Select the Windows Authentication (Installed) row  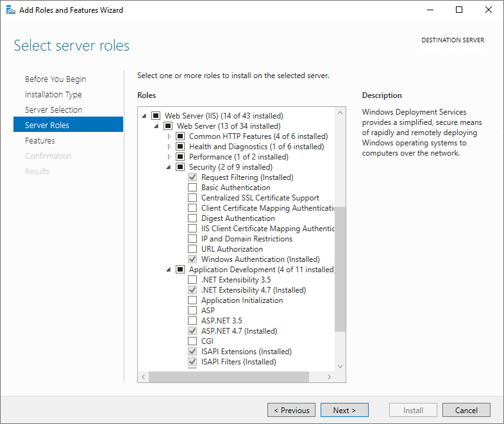coord(260,259)
